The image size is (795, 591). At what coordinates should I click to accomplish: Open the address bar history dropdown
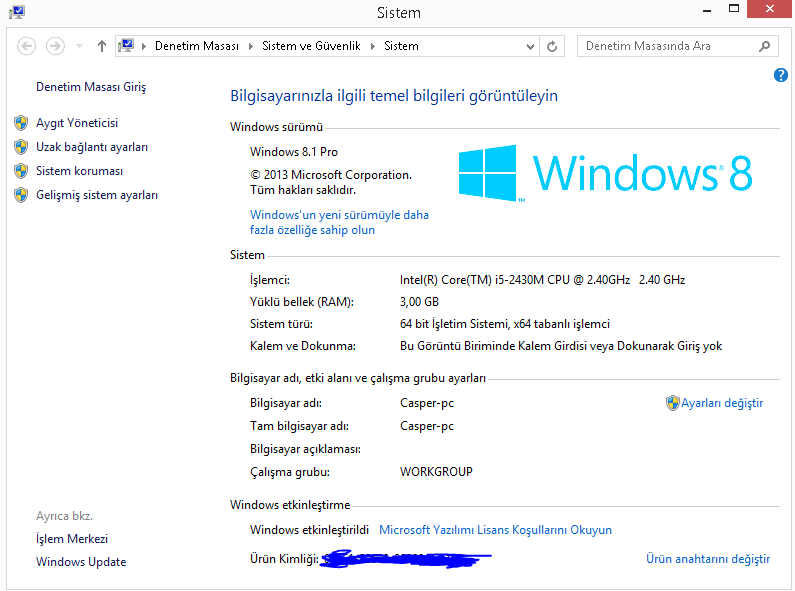[530, 47]
